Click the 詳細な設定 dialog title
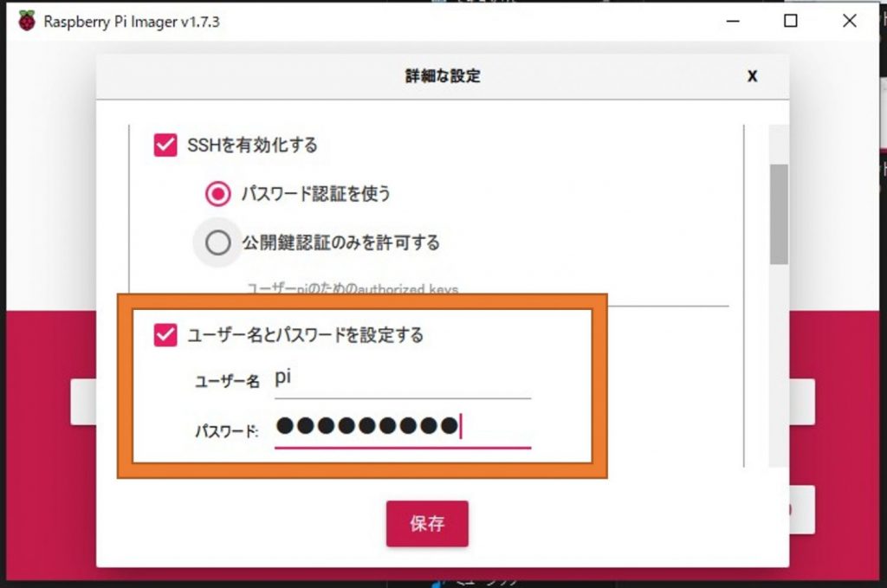Viewport: 887px width, 588px height. click(x=443, y=75)
